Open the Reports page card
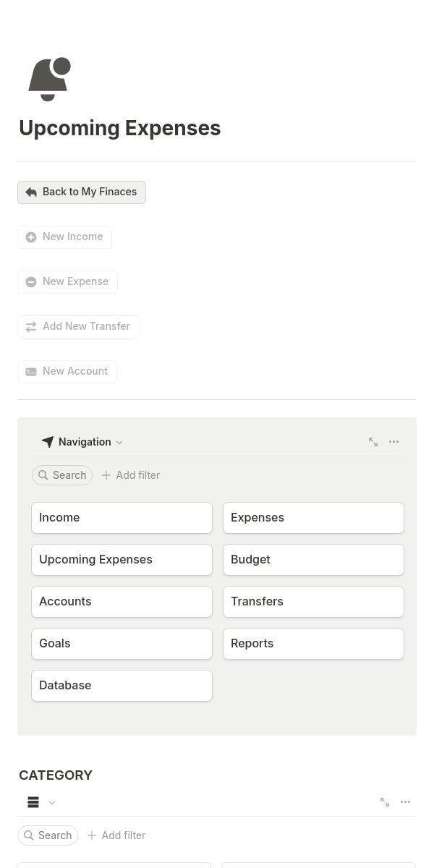 314,644
